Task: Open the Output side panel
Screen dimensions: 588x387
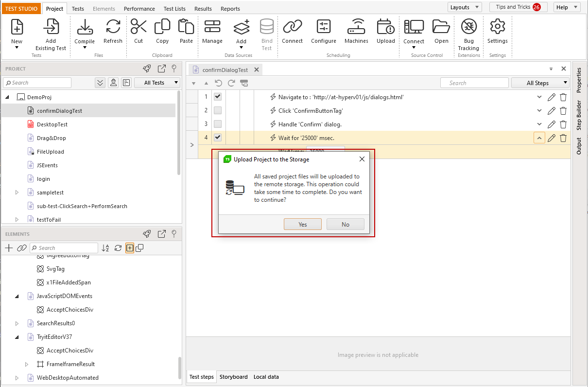Action: tap(579, 146)
